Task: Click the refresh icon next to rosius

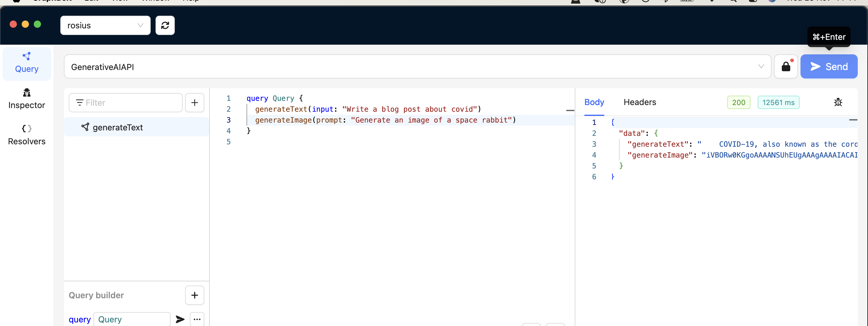Action: (x=165, y=25)
